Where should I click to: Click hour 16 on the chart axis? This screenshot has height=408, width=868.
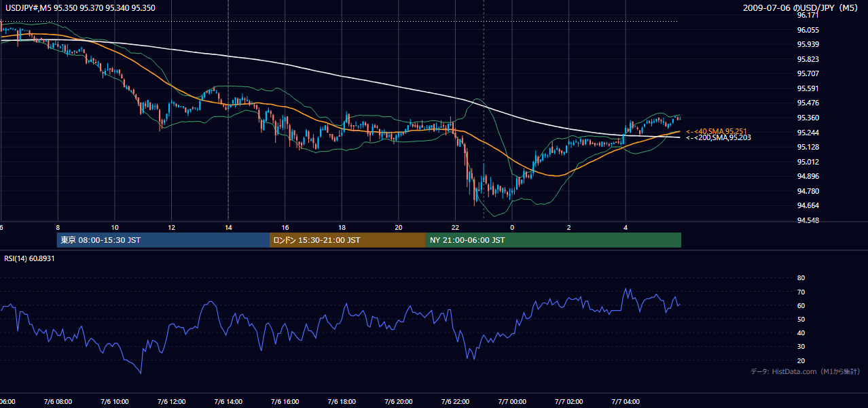tap(285, 228)
